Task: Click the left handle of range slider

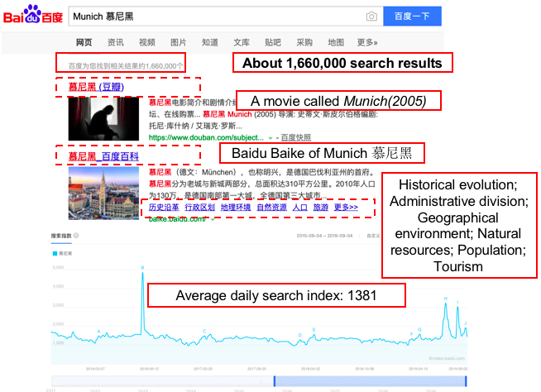Action: pos(275,381)
